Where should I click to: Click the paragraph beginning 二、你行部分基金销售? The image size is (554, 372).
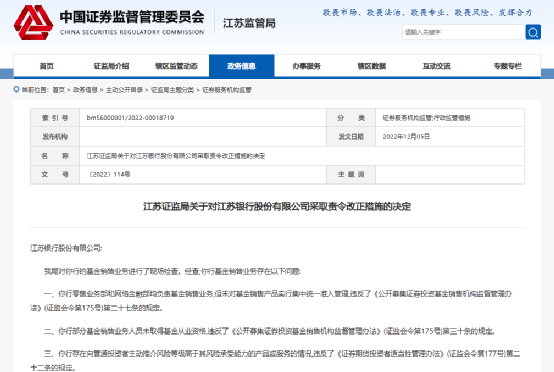pyautogui.click(x=269, y=331)
